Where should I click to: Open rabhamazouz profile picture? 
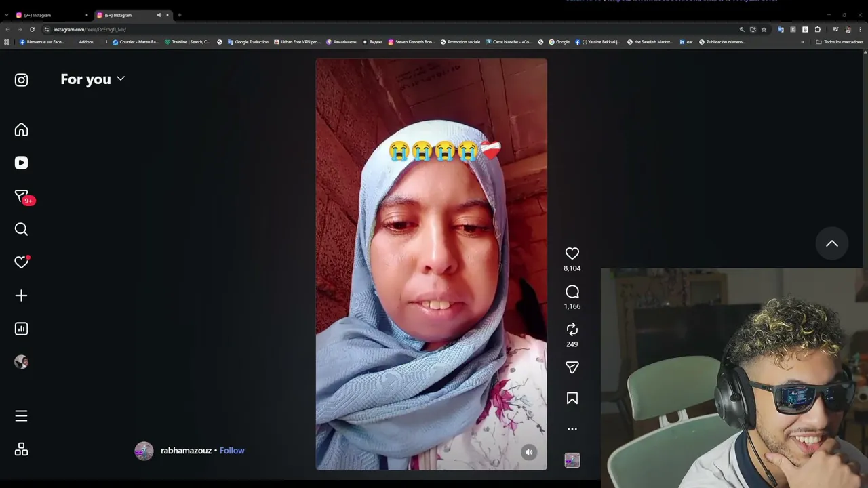point(144,451)
